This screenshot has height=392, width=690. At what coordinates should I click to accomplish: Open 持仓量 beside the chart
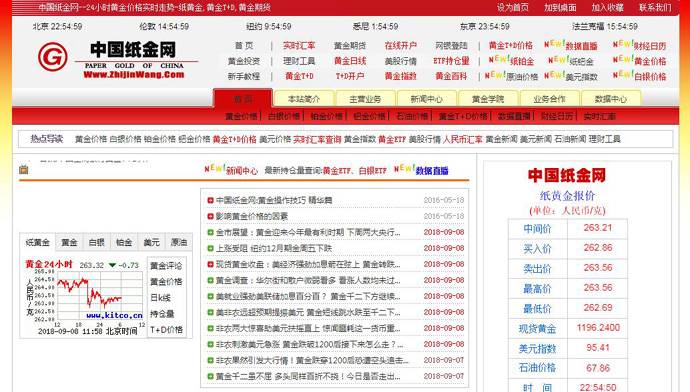(162, 314)
